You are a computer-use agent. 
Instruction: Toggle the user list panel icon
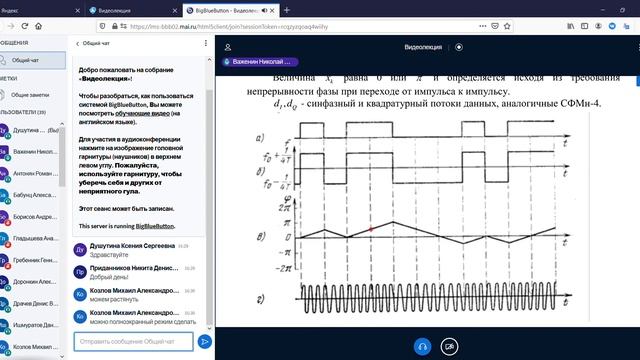tap(228, 47)
